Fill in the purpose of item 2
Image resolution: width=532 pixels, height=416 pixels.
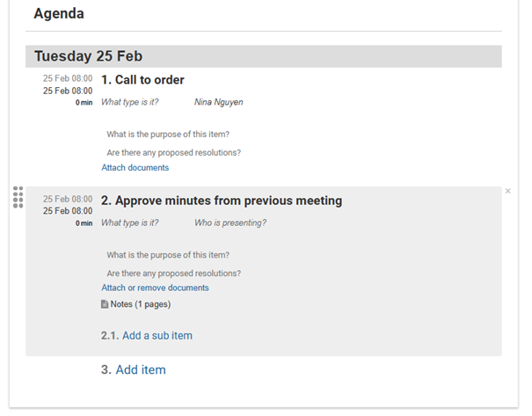[x=168, y=255]
